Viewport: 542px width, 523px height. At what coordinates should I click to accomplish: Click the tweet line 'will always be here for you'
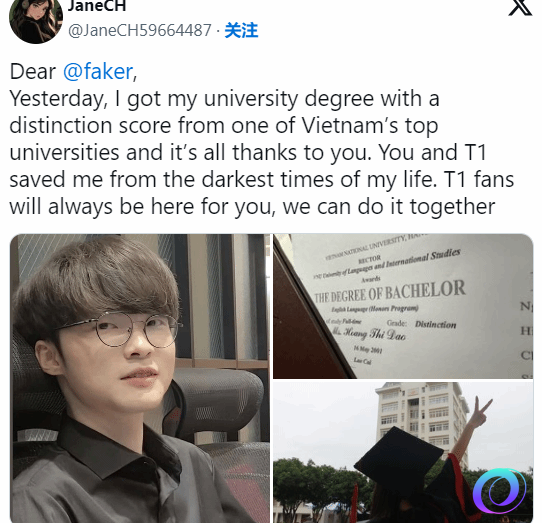[252, 207]
